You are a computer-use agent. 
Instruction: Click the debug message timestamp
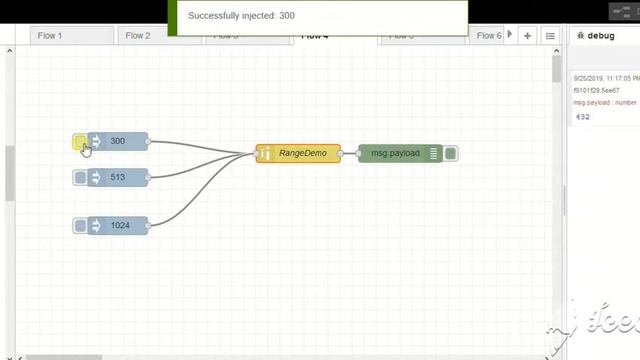(x=607, y=78)
